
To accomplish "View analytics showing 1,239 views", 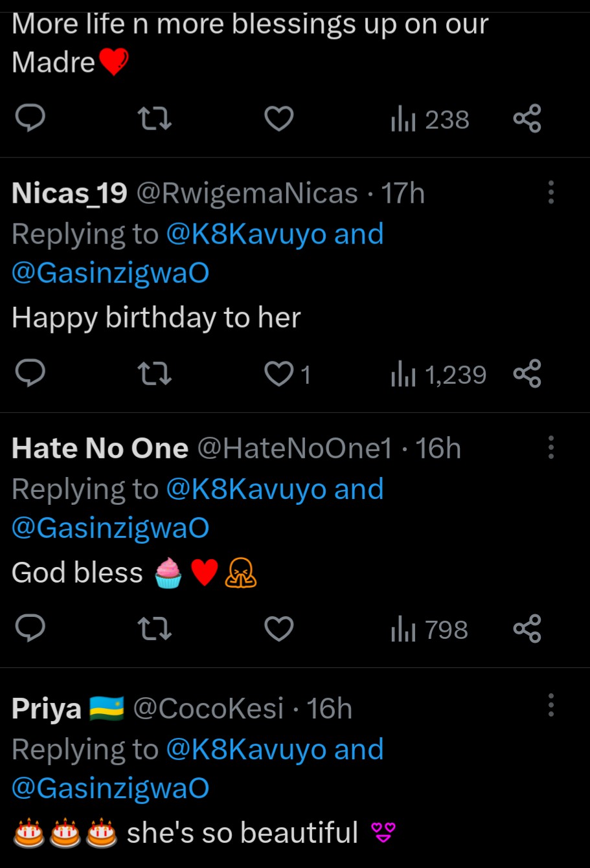I will click(x=438, y=375).
